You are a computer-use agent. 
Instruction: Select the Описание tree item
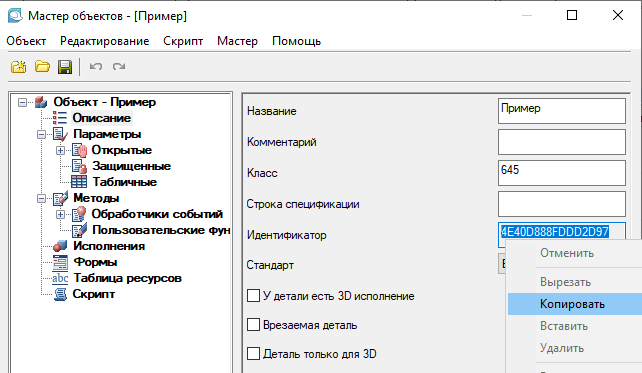pos(102,118)
